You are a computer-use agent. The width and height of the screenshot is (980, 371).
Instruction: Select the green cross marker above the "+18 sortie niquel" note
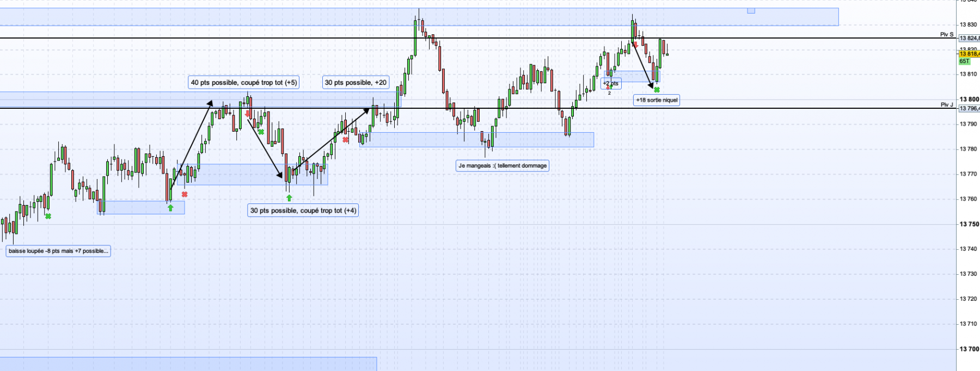[657, 90]
